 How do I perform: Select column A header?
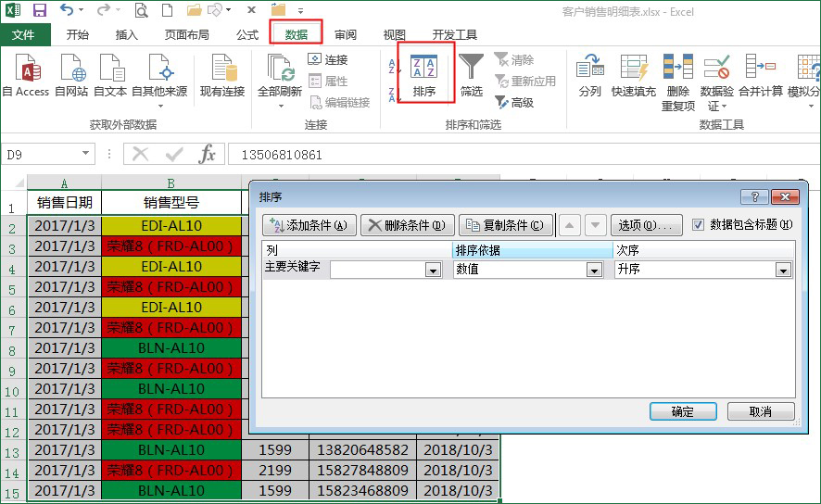click(x=64, y=183)
